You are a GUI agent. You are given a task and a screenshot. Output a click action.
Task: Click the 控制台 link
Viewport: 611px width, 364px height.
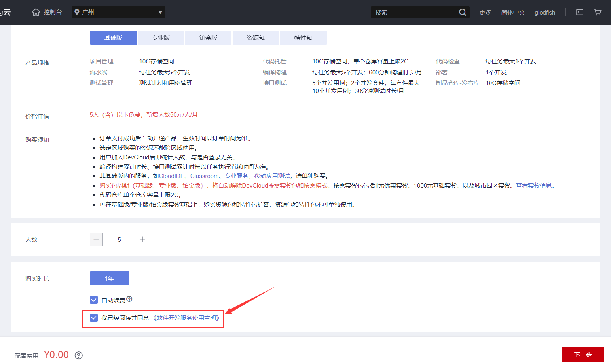pyautogui.click(x=53, y=12)
